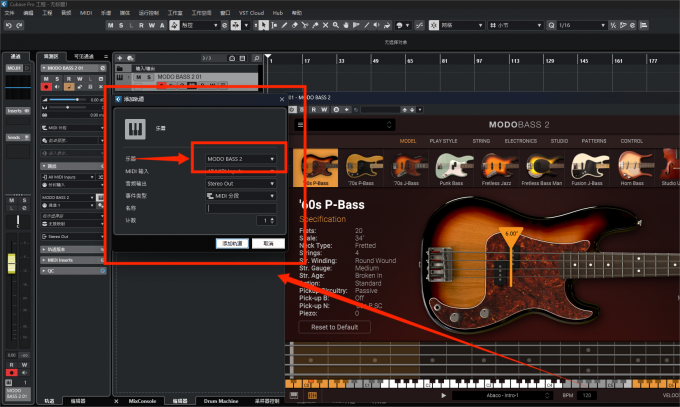
Task: Switch to STUDIO tab in MODO BASS
Action: [x=559, y=141]
